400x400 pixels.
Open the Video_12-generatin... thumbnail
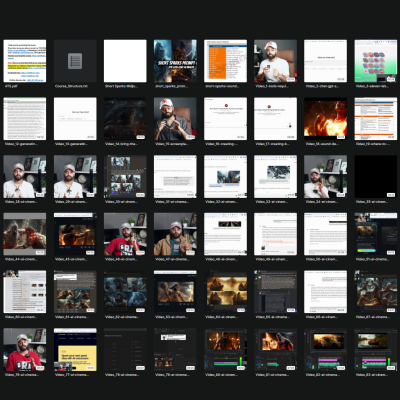(x=25, y=119)
